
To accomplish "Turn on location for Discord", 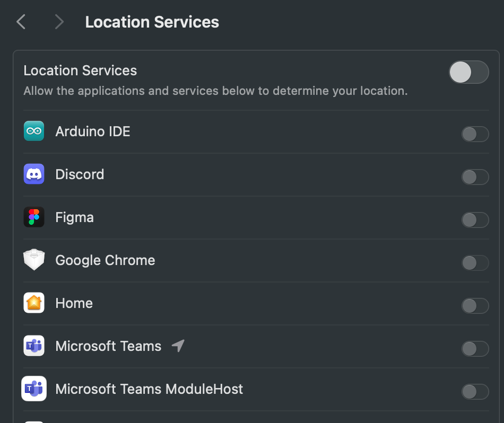I will (475, 177).
